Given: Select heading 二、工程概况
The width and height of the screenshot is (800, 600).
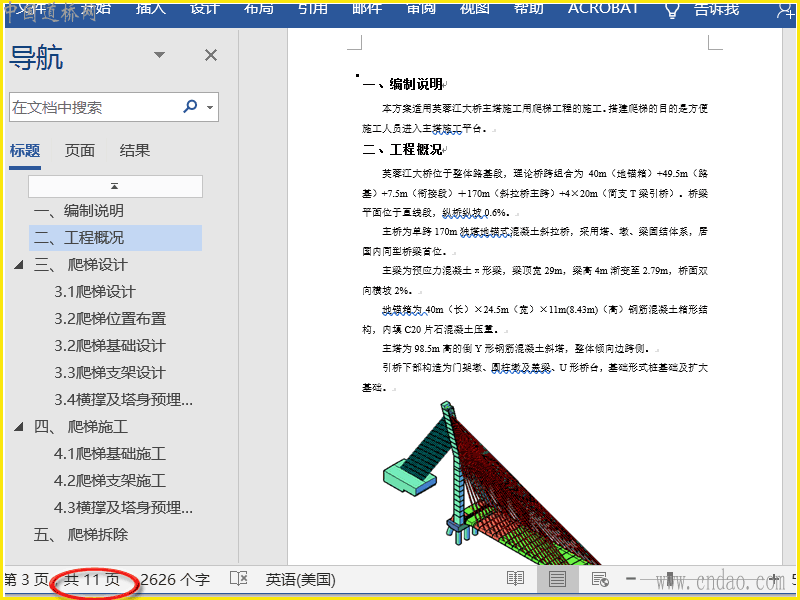Looking at the screenshot, I should click(x=115, y=238).
